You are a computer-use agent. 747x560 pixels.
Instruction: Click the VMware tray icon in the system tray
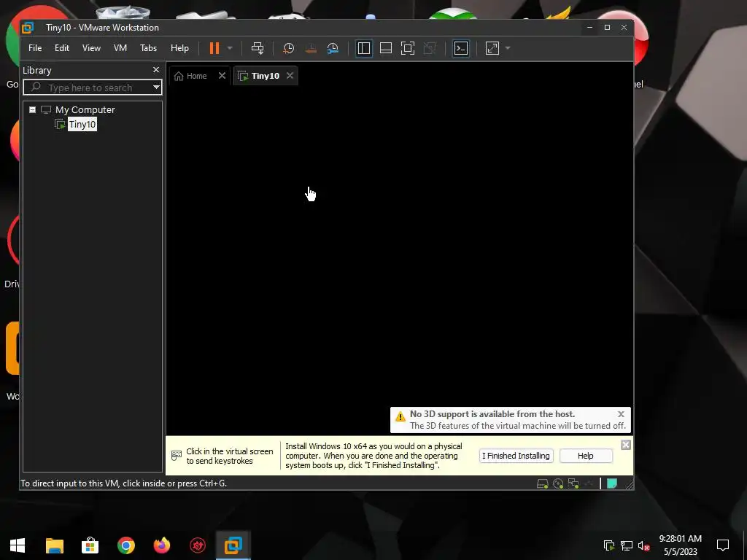(609, 545)
